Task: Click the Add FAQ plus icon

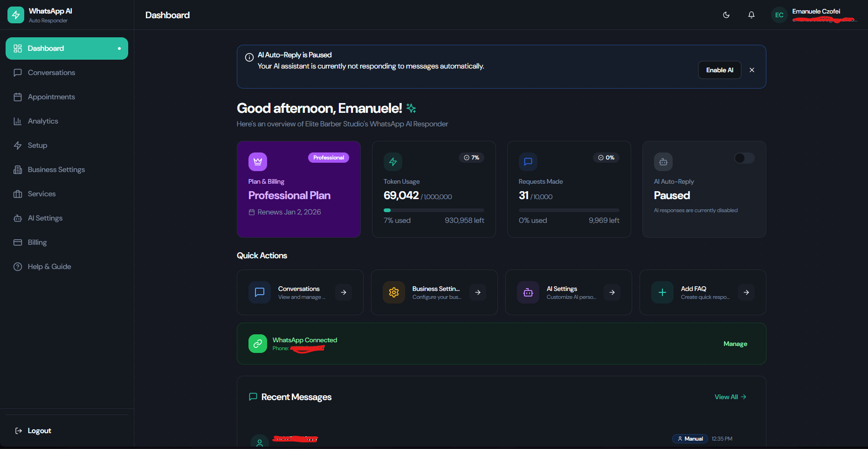Action: click(x=662, y=292)
